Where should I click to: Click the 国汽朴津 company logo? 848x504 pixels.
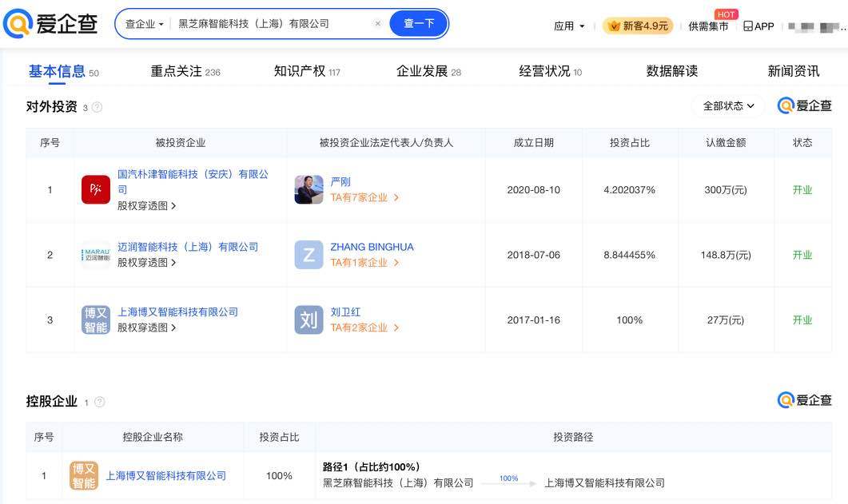click(96, 190)
